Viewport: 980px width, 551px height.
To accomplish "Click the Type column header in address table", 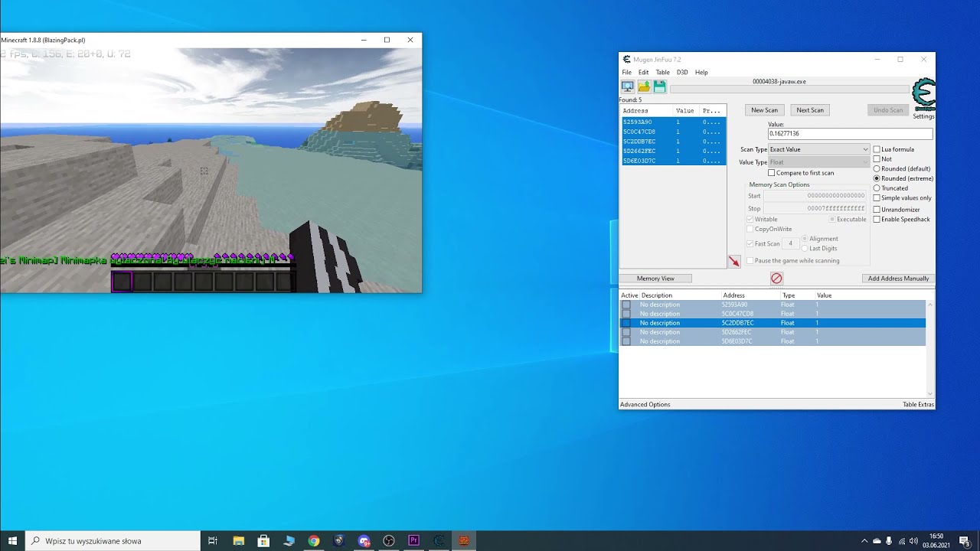I will (x=796, y=295).
